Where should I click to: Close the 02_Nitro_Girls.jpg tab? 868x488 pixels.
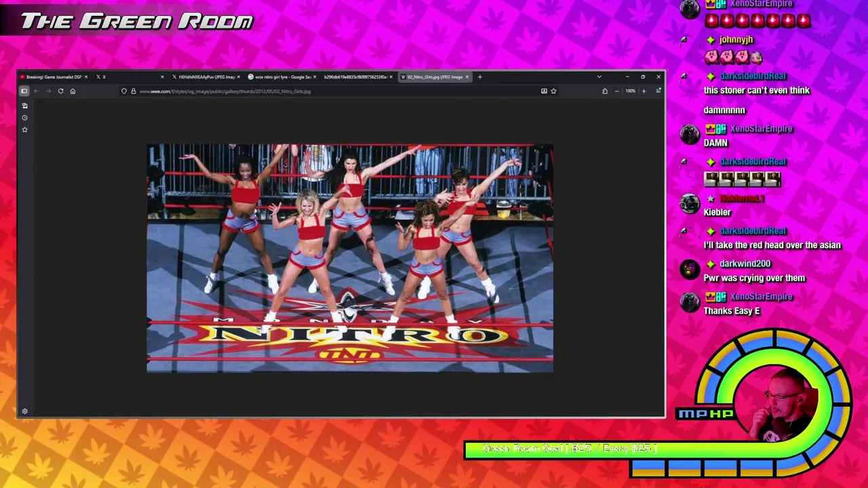[467, 77]
